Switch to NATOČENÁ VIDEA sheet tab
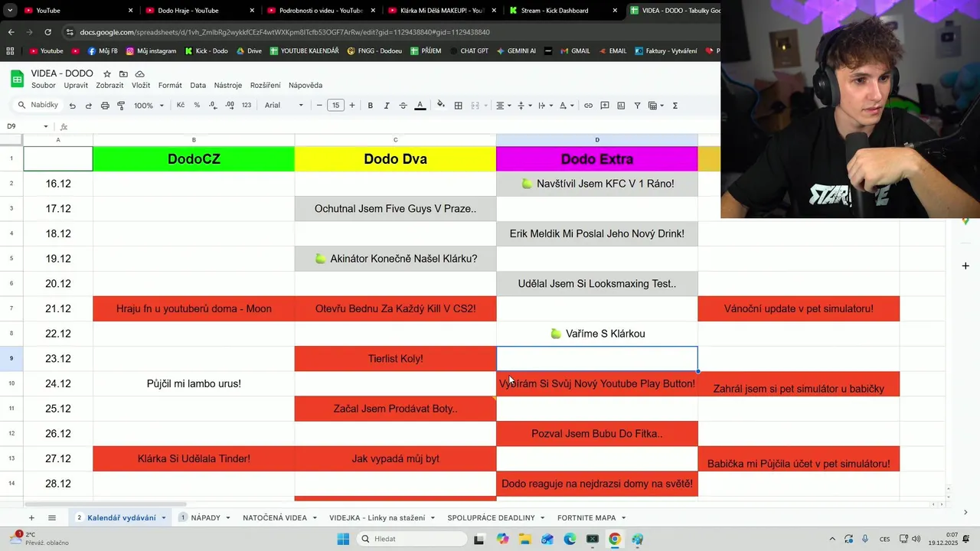 (x=275, y=518)
